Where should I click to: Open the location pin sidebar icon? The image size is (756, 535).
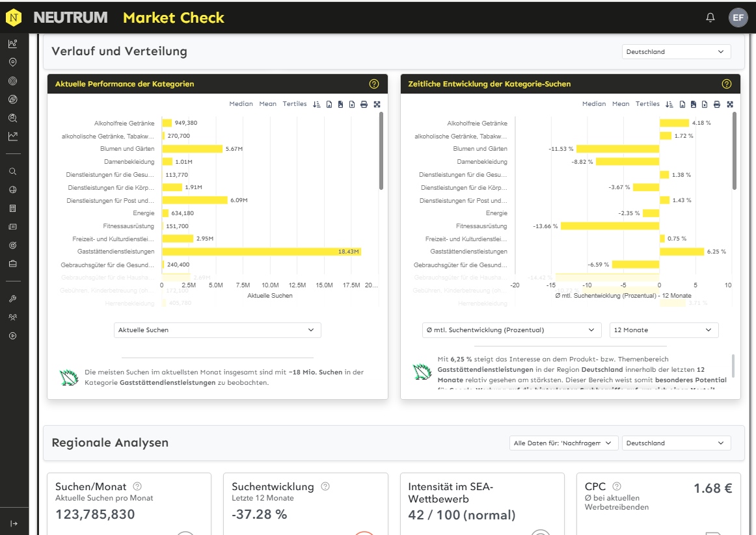(13, 62)
